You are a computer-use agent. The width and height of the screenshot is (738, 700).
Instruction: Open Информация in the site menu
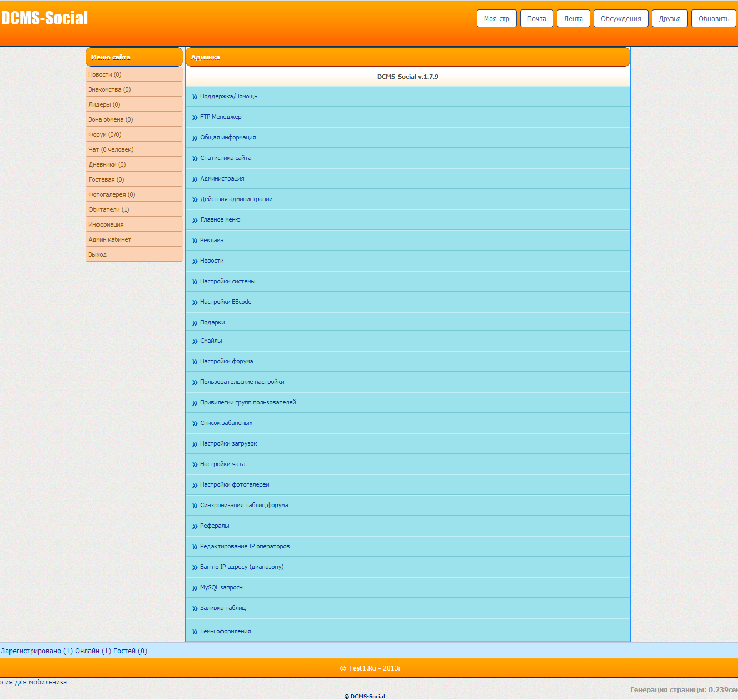134,224
